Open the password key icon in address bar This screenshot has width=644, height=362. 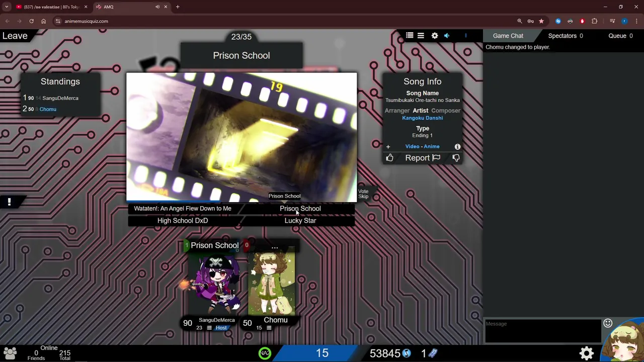pyautogui.click(x=530, y=21)
